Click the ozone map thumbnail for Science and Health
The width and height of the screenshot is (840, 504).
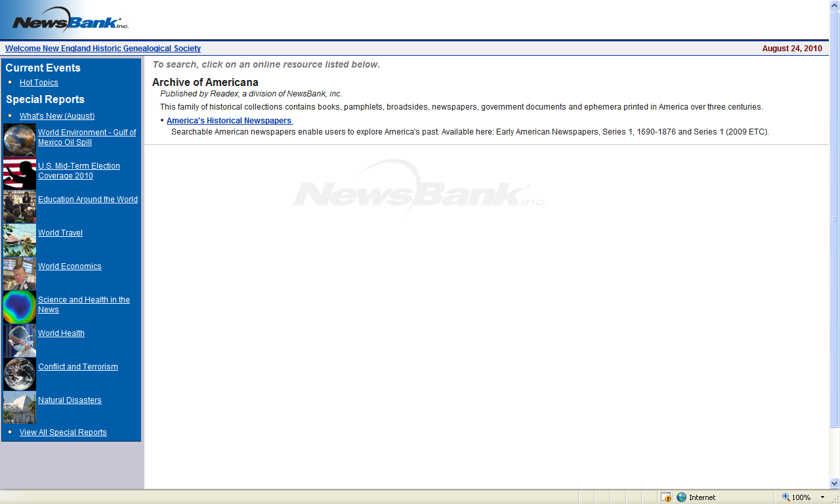(x=20, y=307)
